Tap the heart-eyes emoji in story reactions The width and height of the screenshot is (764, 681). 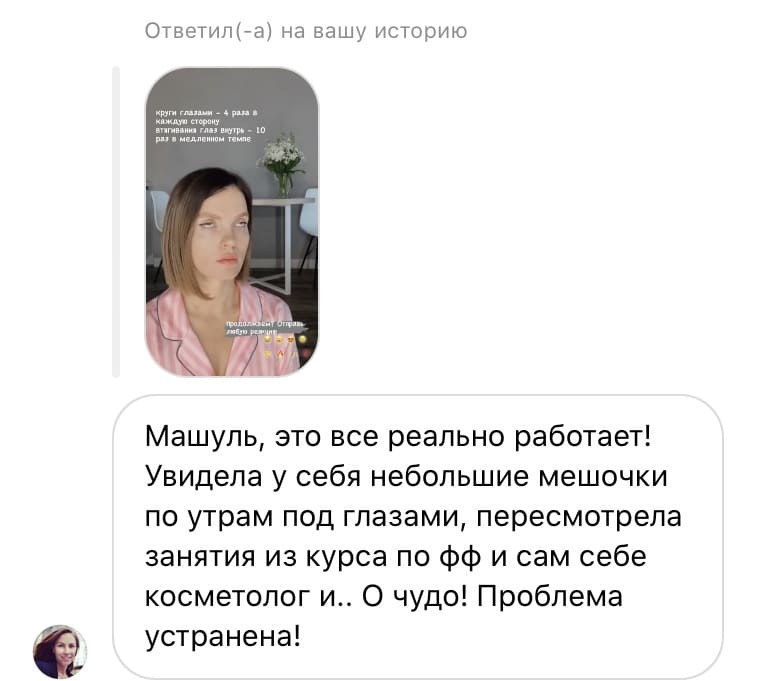(291, 340)
